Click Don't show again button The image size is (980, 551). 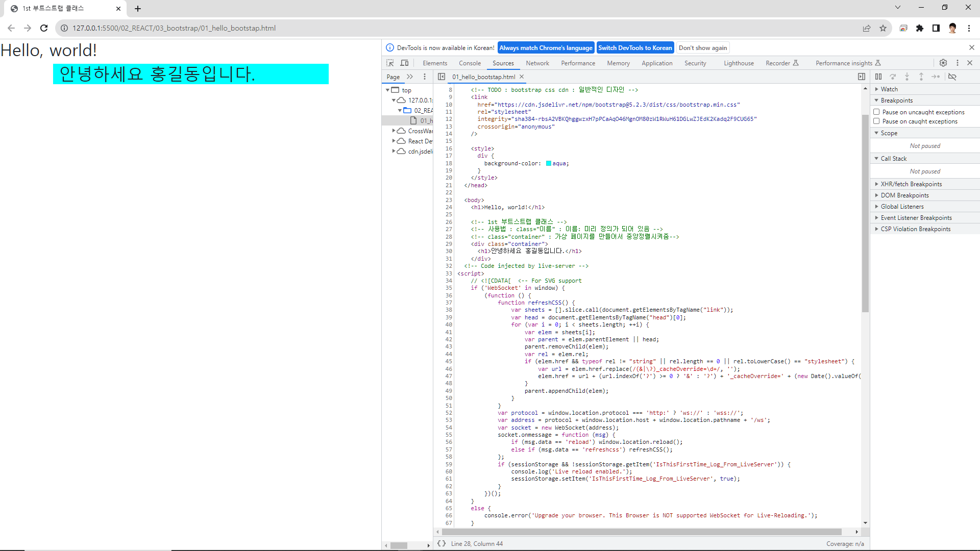pyautogui.click(x=702, y=47)
